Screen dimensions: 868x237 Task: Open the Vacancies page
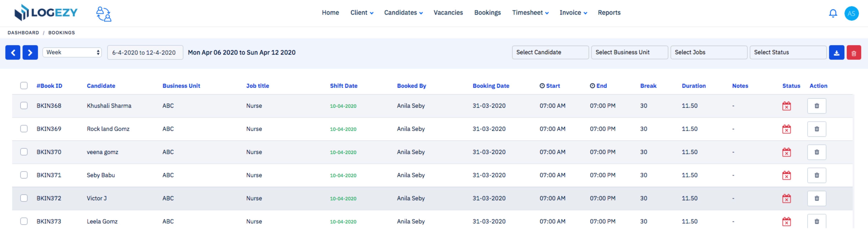click(448, 13)
